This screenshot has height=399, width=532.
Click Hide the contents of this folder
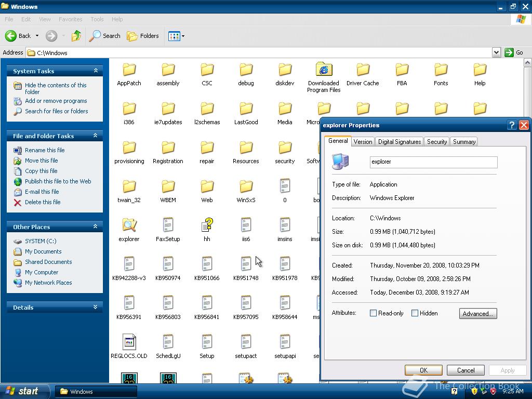(56, 88)
